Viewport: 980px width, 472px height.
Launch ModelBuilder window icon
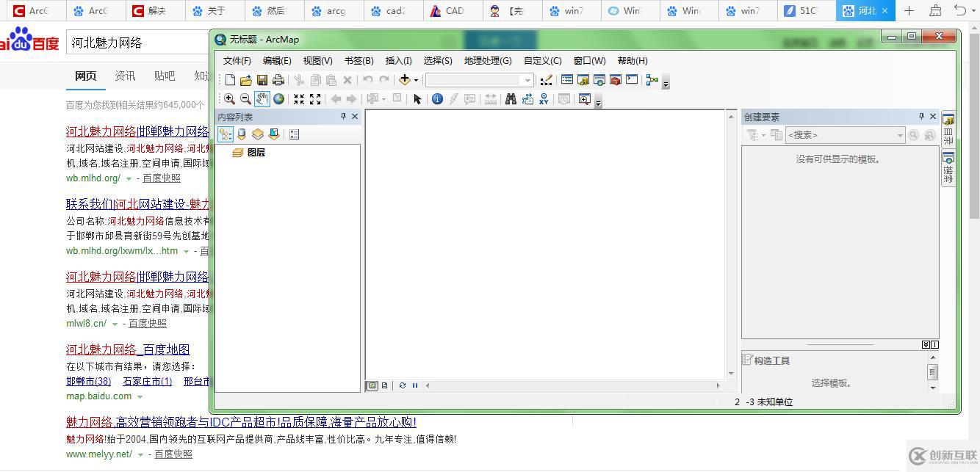point(652,80)
